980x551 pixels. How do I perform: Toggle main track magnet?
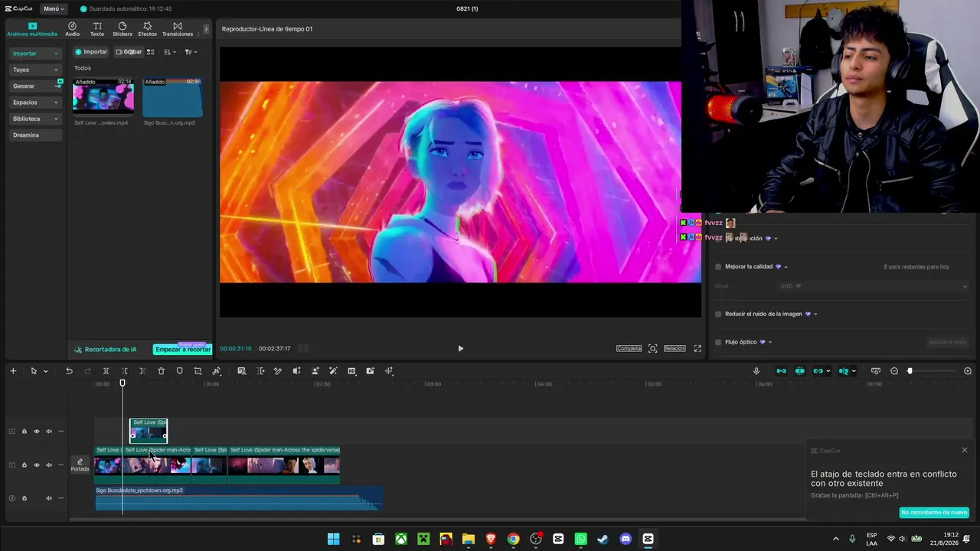[x=781, y=371]
